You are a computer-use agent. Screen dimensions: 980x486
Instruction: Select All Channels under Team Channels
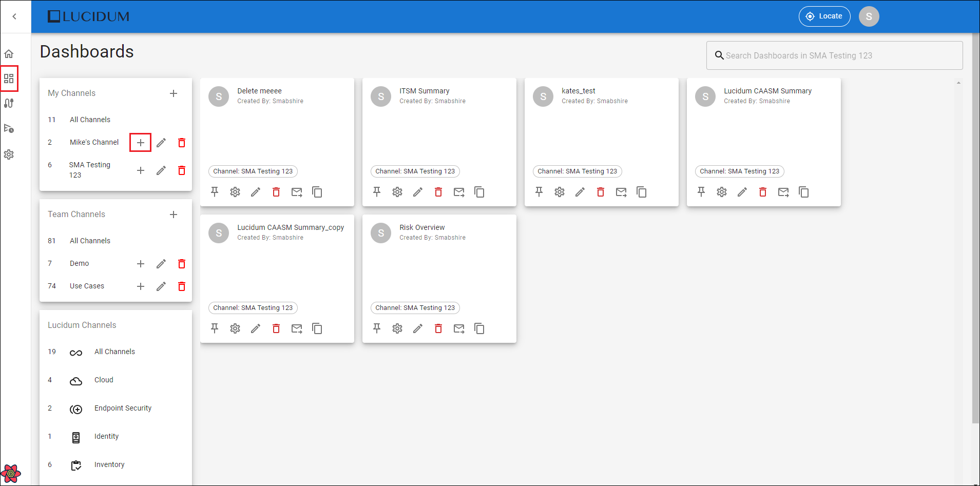tap(90, 241)
